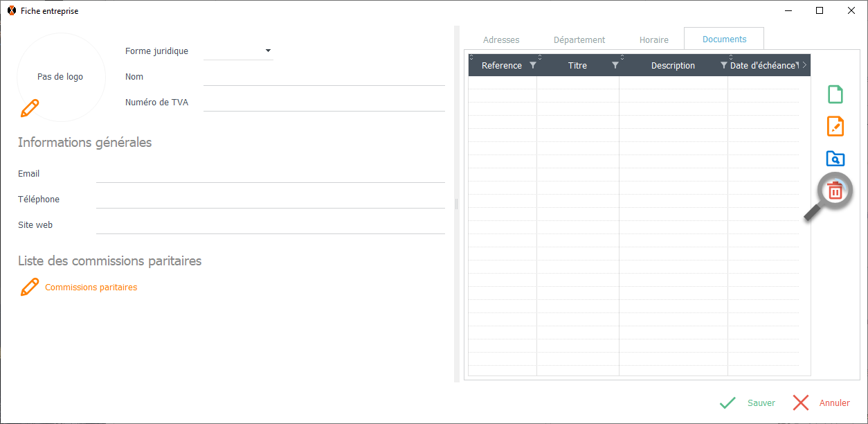Expand columns with the header right chevron

pyautogui.click(x=804, y=66)
